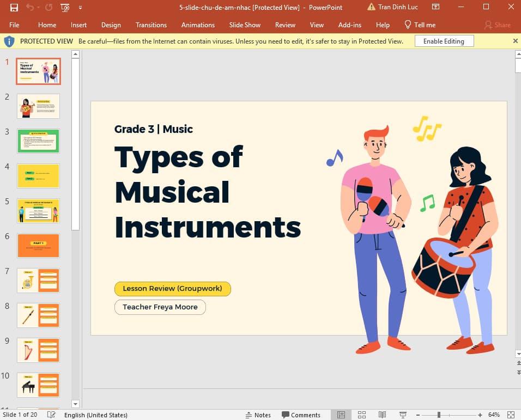Fit slide to current window
Viewport: 521px width, 420px height.
(x=511, y=415)
